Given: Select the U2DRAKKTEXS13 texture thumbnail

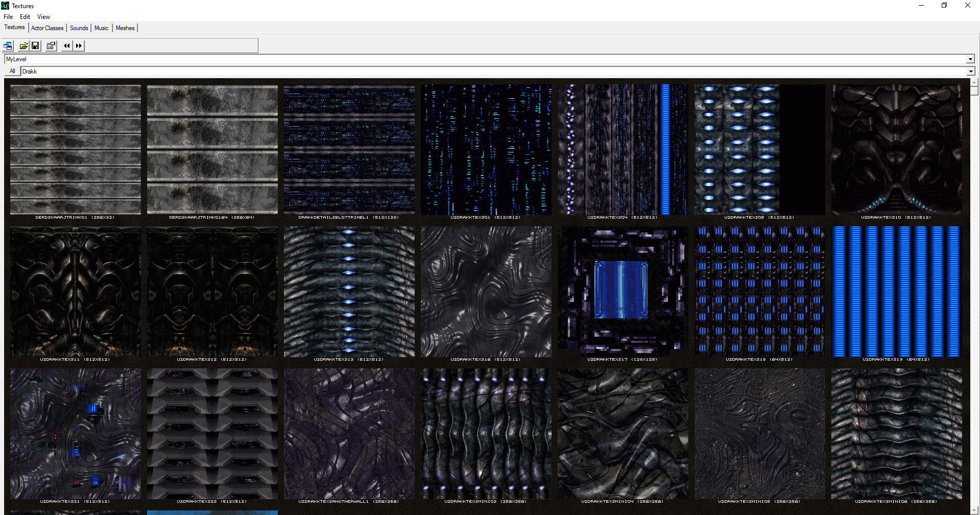Looking at the screenshot, I should pos(349,292).
